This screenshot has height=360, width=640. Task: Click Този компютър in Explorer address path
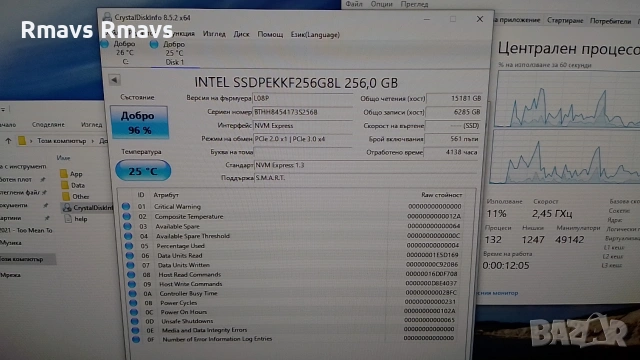[62, 141]
